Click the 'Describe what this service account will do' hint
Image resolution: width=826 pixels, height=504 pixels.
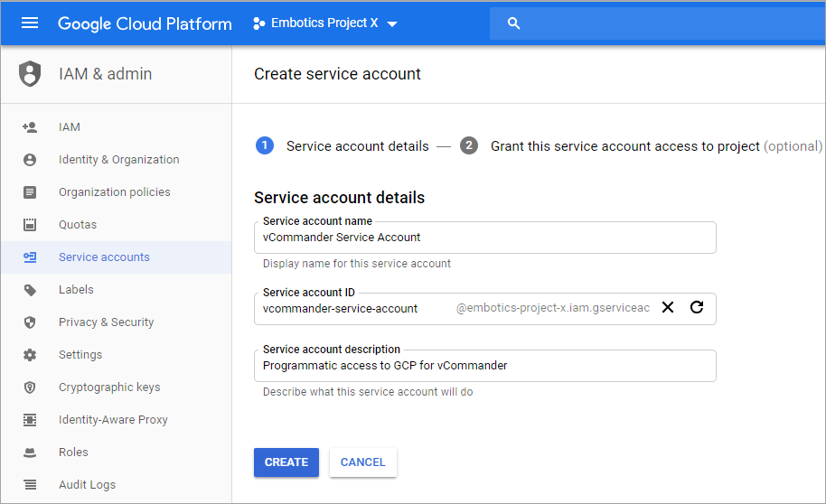(x=368, y=392)
